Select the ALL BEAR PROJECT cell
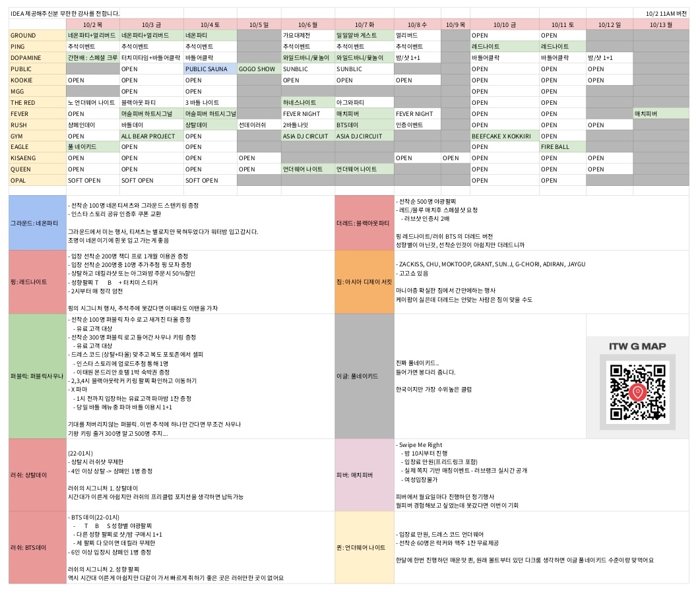This screenshot has height=598, width=700. 151,136
